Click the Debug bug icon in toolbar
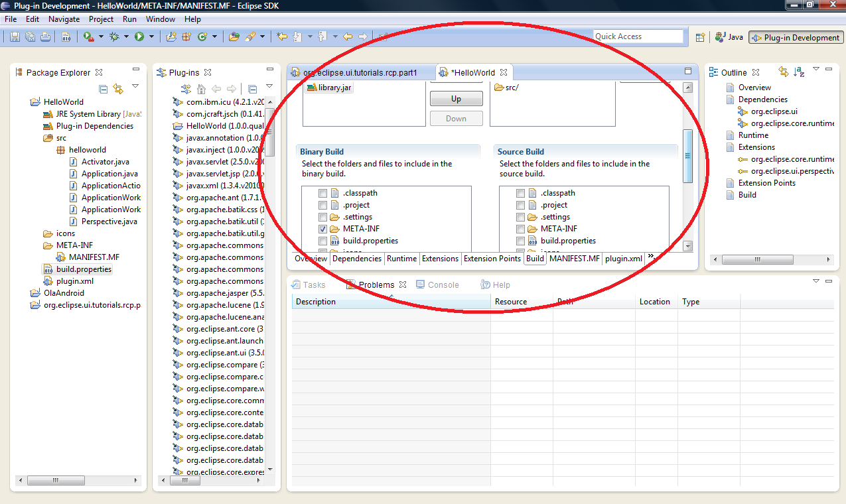The width and height of the screenshot is (846, 504). point(113,36)
